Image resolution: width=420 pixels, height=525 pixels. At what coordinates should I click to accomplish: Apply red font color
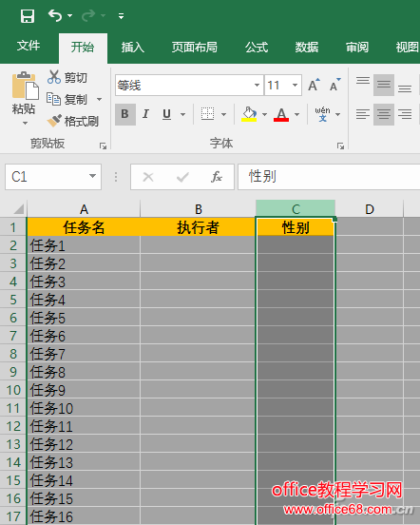point(281,114)
